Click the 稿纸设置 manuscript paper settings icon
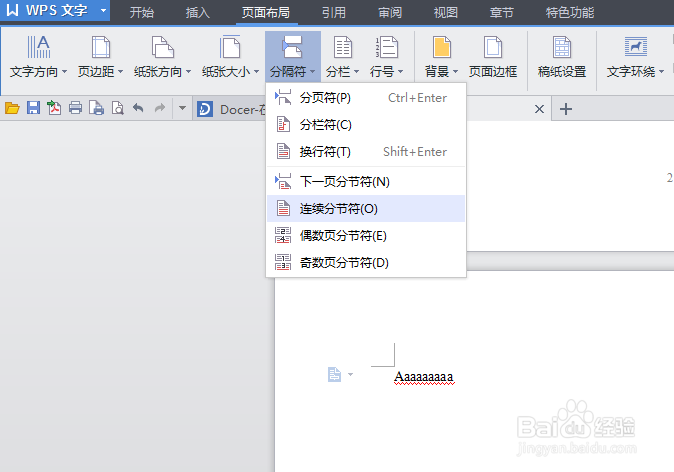 pyautogui.click(x=562, y=47)
